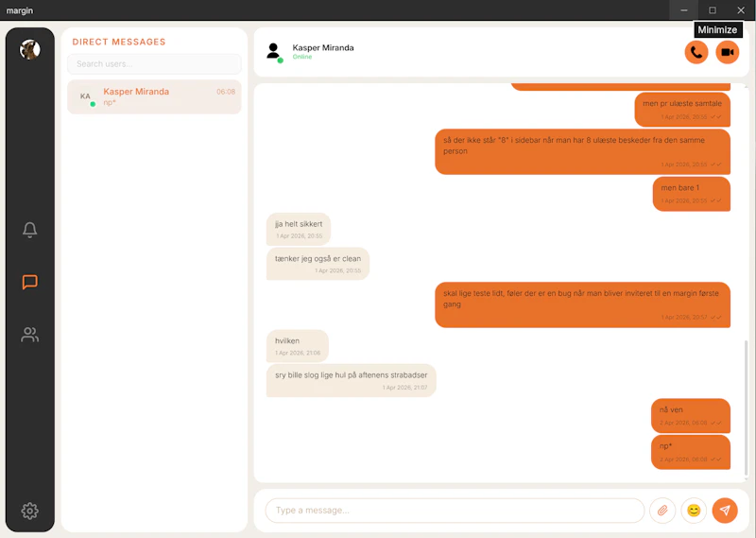Image resolution: width=756 pixels, height=538 pixels.
Task: Click the 06:08 timestamp in conversation list
Action: click(226, 92)
